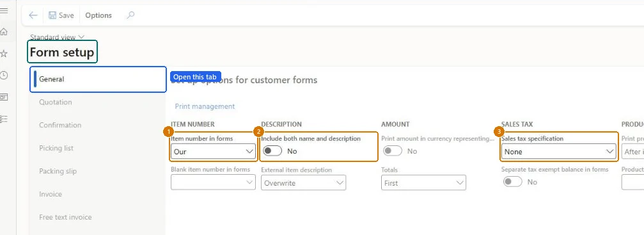Click the back arrow icon
Screen dimensions: 644x235
click(x=33, y=15)
